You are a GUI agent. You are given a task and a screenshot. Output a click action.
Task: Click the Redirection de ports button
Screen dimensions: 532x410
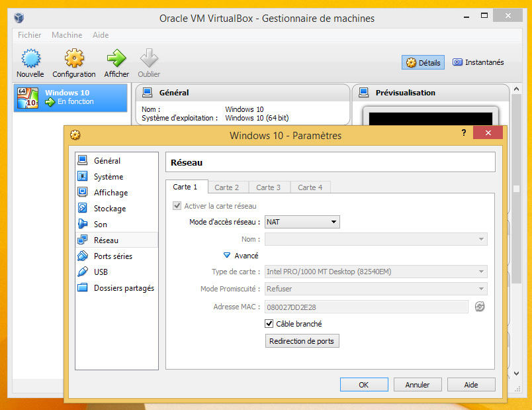pos(302,341)
